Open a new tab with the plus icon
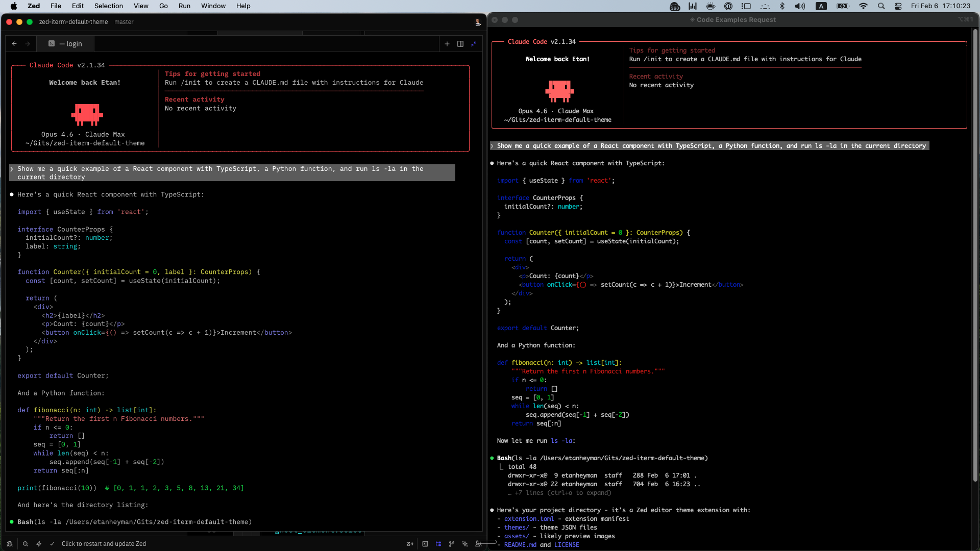 (x=447, y=44)
